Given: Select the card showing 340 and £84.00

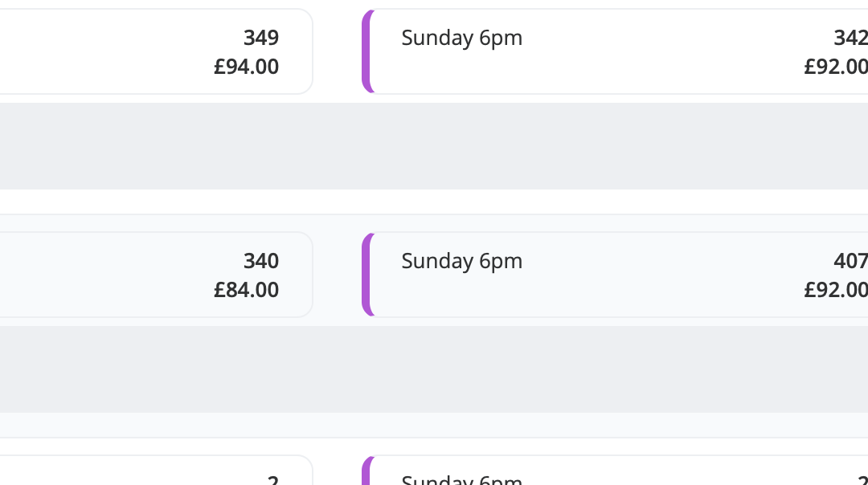Looking at the screenshot, I should click(156, 275).
